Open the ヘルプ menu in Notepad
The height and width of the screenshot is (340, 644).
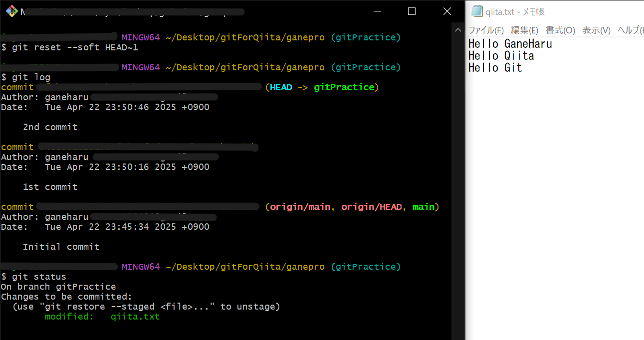[x=630, y=30]
